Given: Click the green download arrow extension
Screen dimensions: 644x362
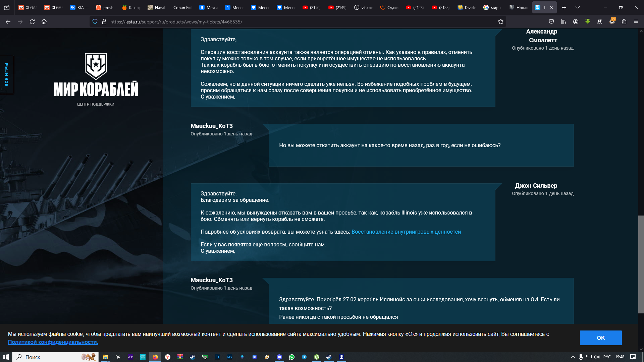Looking at the screenshot, I should coord(588,21).
